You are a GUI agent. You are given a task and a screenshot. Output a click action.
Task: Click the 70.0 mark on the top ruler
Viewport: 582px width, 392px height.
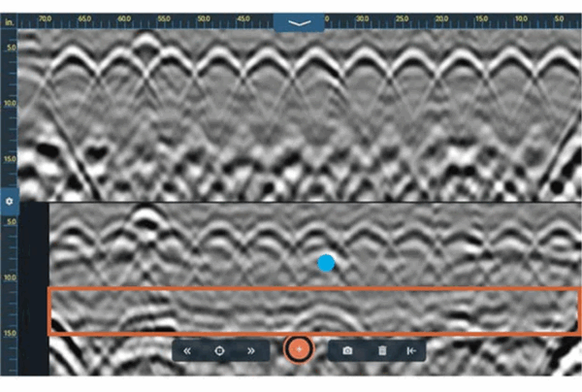tap(46, 18)
